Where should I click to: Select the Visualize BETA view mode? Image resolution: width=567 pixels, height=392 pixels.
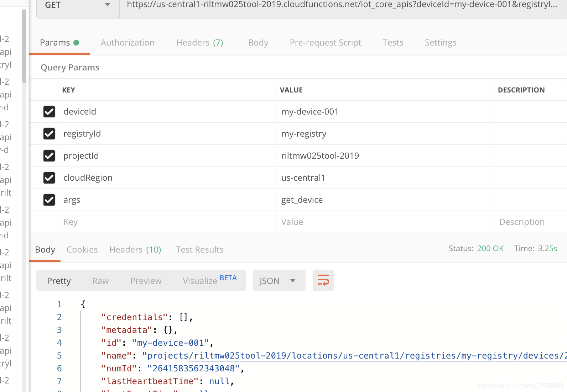[x=209, y=280]
